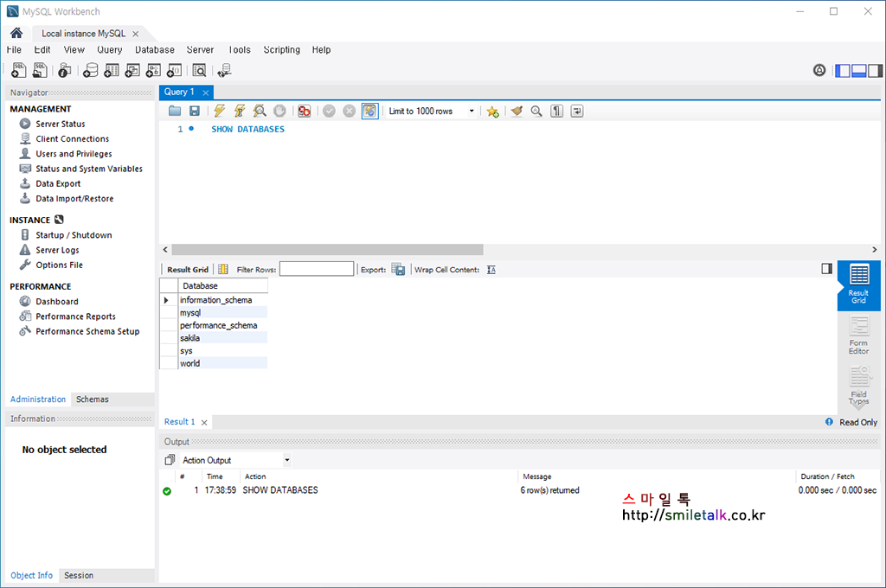Select the sakila database row
Viewport: 886px width, 588px height.
click(222, 338)
